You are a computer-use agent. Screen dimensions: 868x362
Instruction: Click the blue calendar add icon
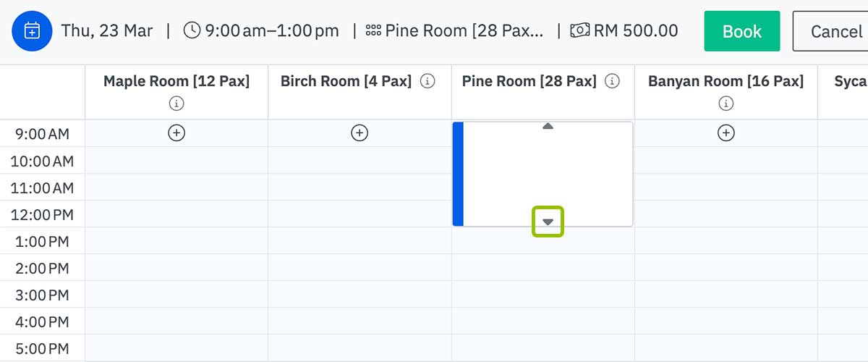pyautogui.click(x=32, y=31)
